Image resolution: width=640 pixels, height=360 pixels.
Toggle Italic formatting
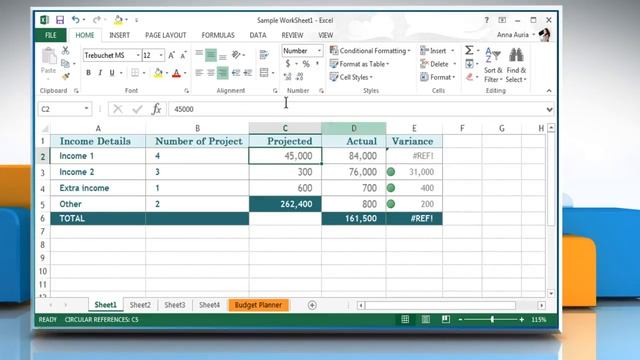pos(100,73)
